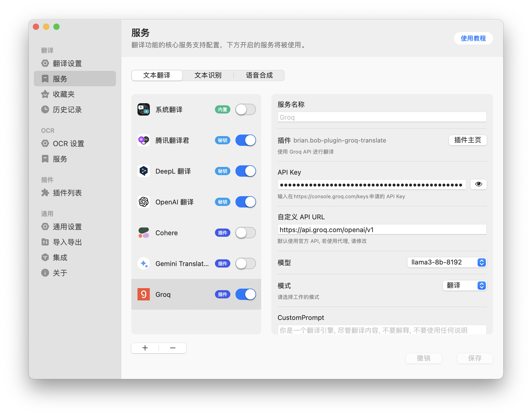Click the Groq red logo icon
The height and width of the screenshot is (417, 532).
144,294
